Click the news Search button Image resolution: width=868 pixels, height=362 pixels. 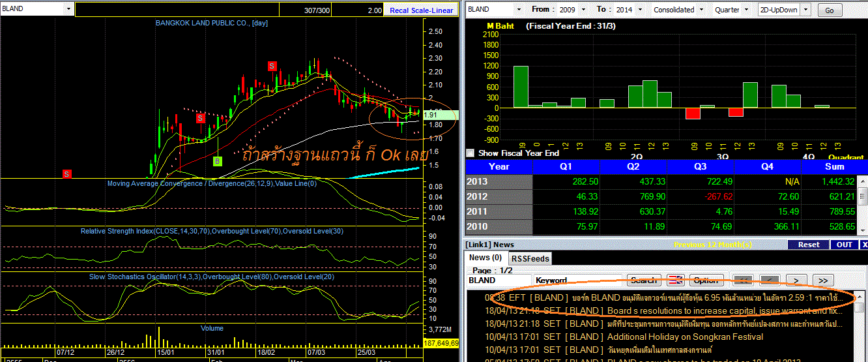[644, 280]
